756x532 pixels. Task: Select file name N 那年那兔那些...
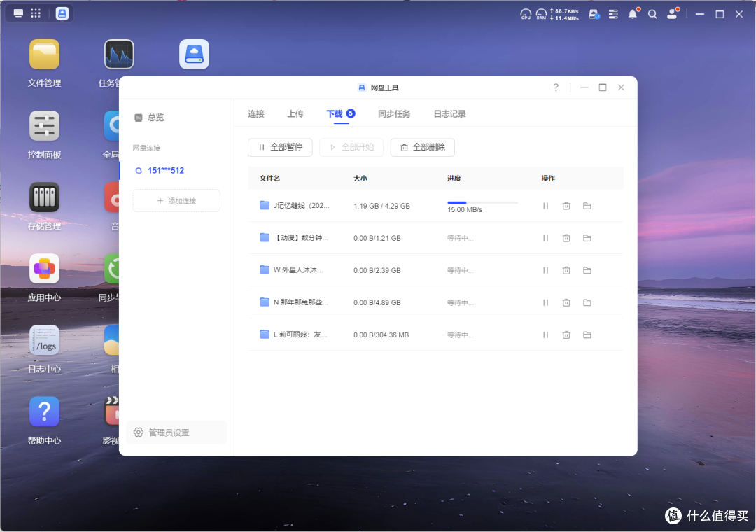click(301, 303)
